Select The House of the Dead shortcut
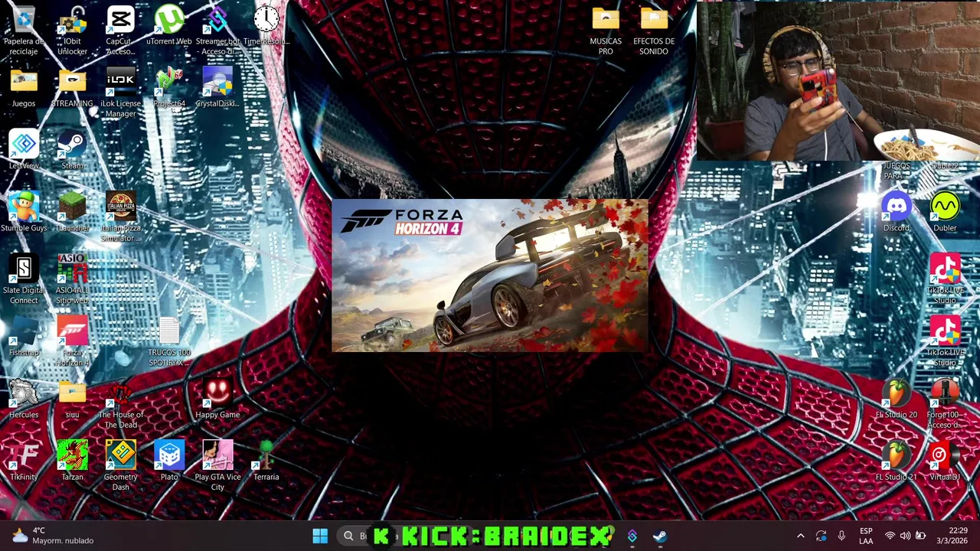The image size is (980, 551). click(x=120, y=404)
